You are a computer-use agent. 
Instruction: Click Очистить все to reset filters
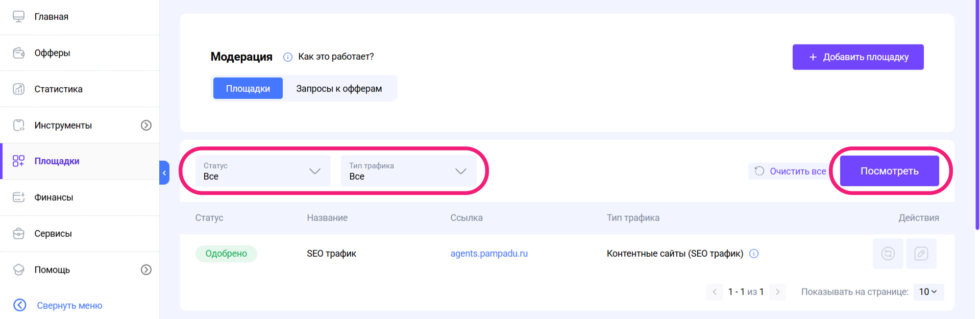790,171
